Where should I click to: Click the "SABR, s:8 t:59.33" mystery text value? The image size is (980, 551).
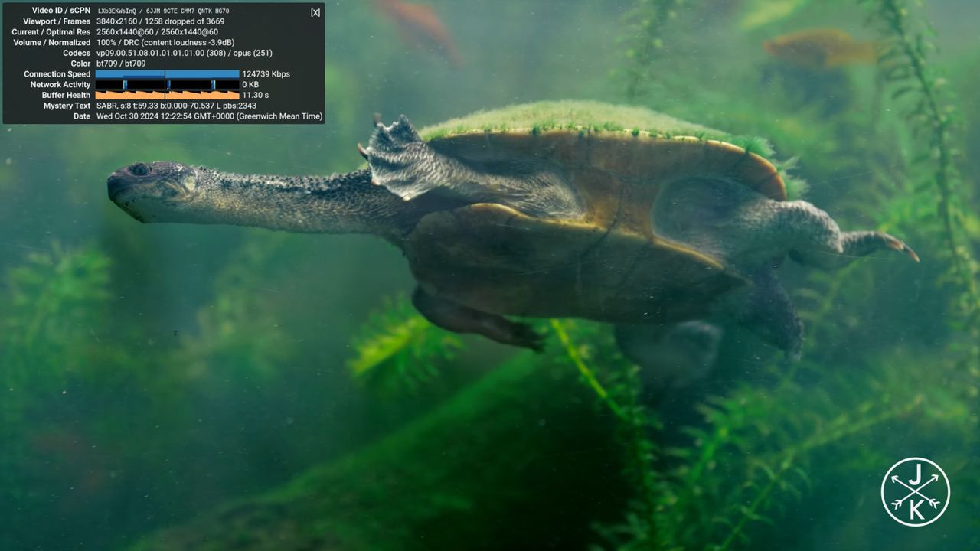(128, 106)
